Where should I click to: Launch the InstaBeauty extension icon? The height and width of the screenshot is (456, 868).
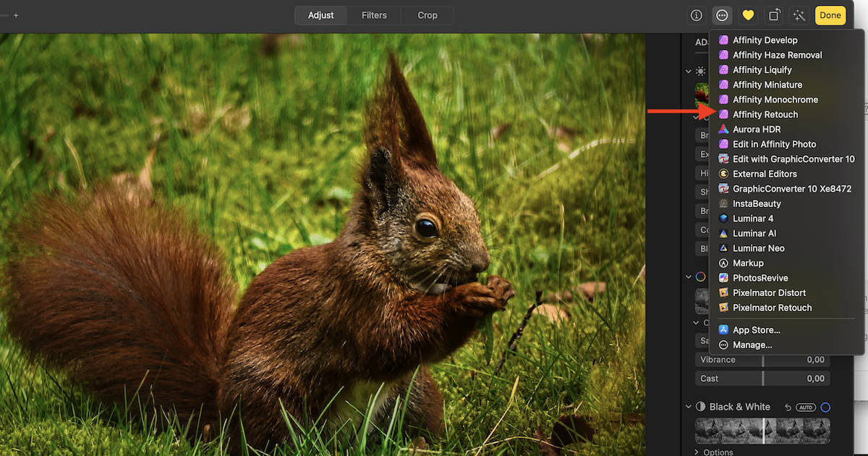[x=723, y=203]
